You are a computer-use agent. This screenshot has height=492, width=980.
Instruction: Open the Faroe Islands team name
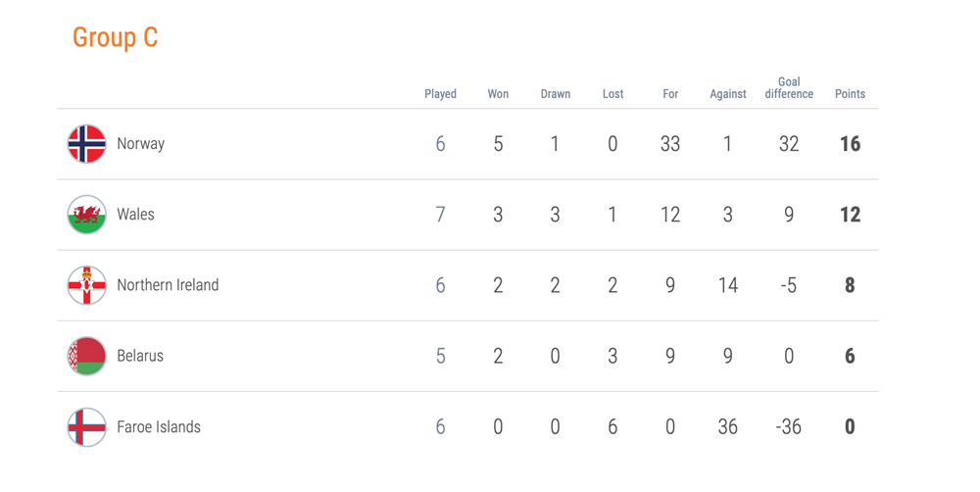pos(159,427)
